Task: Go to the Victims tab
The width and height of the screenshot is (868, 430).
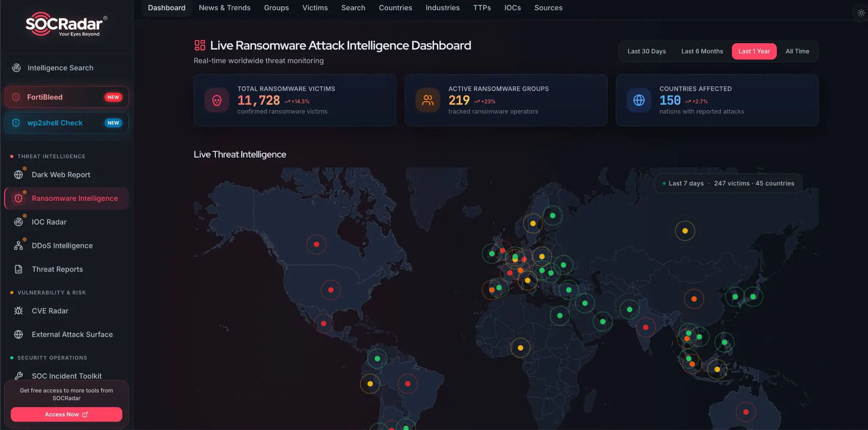Action: 315,8
